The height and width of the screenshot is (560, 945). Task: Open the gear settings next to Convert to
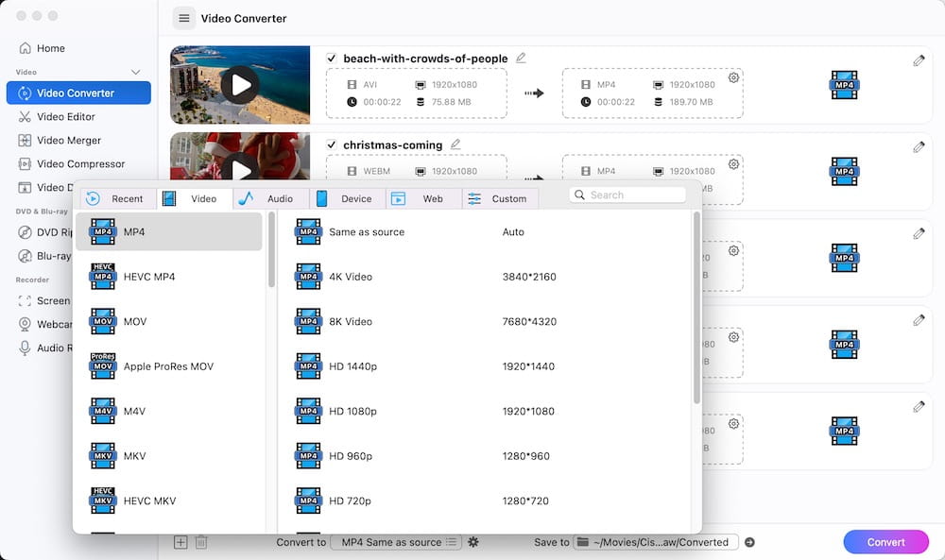click(x=473, y=543)
